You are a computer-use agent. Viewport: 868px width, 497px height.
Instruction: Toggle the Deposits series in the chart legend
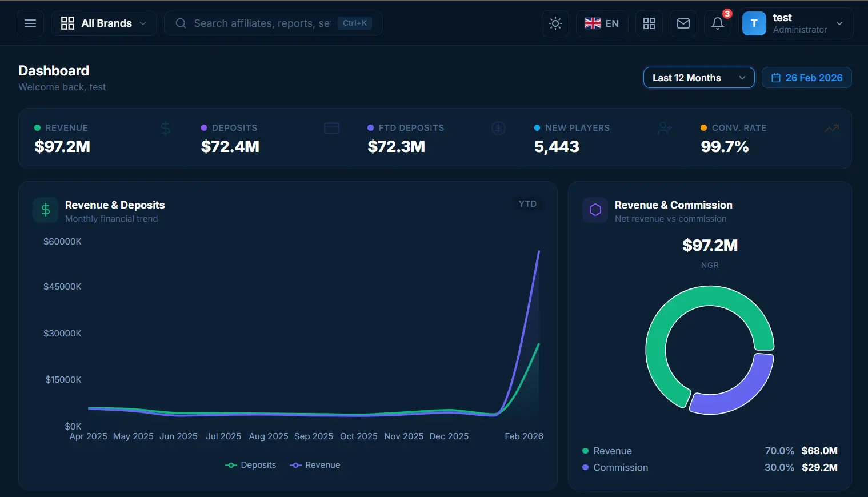[251, 464]
